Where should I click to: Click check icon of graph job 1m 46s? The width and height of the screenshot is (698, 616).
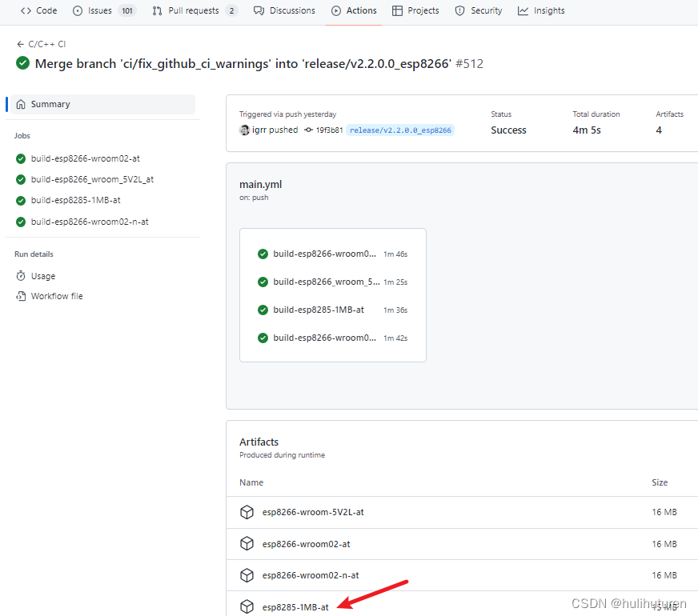[x=263, y=254]
